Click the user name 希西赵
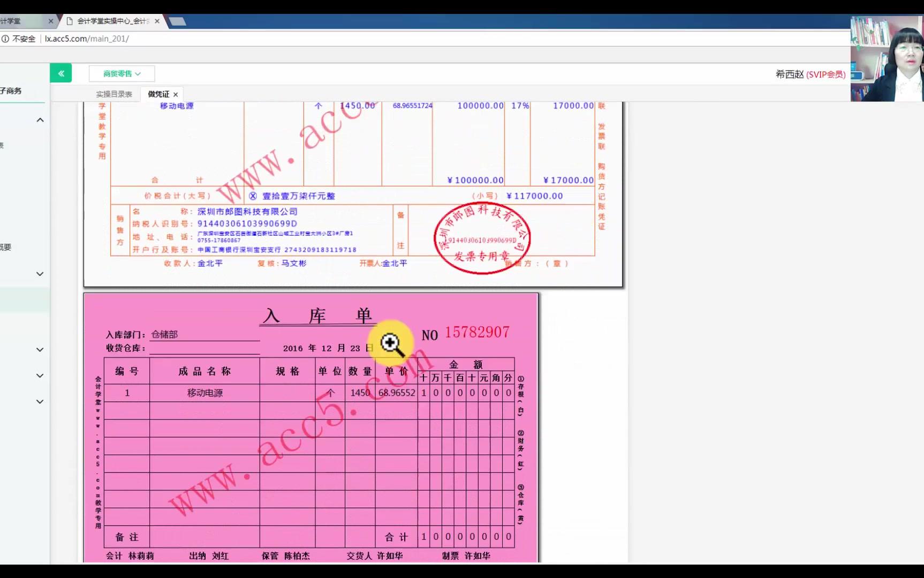Image resolution: width=924 pixels, height=578 pixels. coord(790,74)
